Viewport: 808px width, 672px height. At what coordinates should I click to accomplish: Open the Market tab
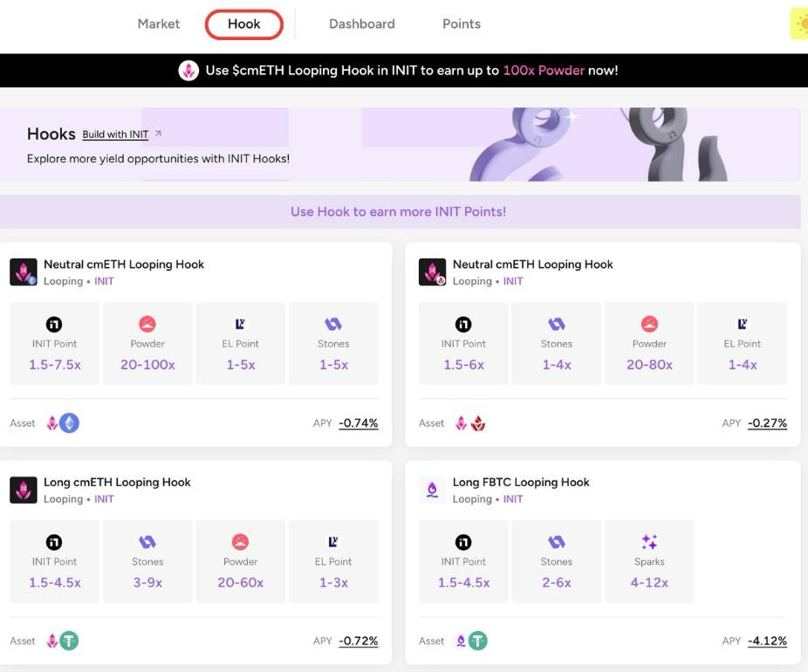[159, 24]
